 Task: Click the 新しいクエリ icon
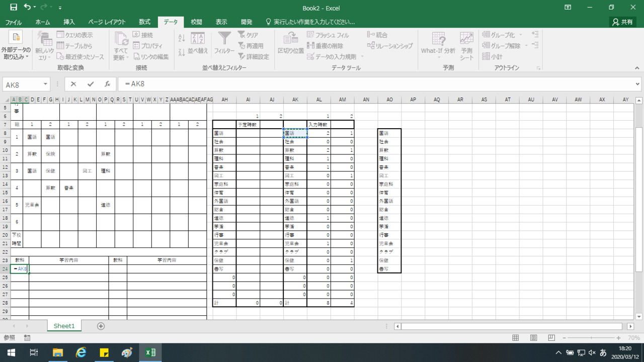click(44, 46)
